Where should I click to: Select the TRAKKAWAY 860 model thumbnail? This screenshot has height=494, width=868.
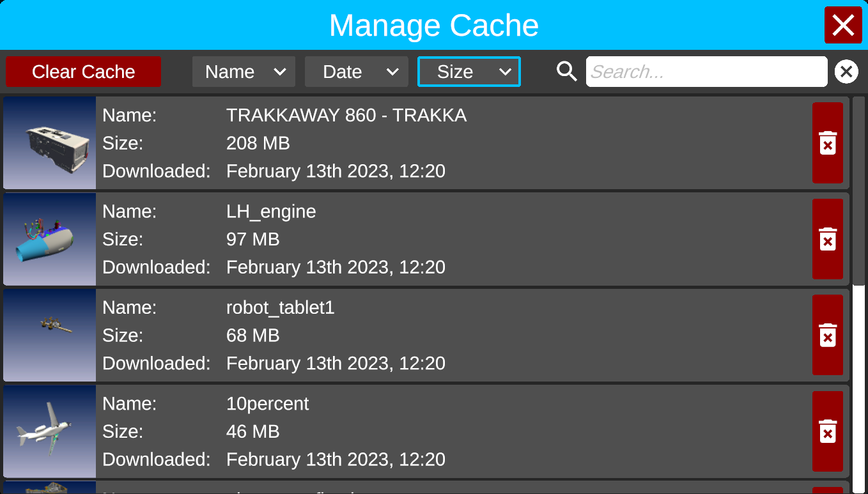50,143
